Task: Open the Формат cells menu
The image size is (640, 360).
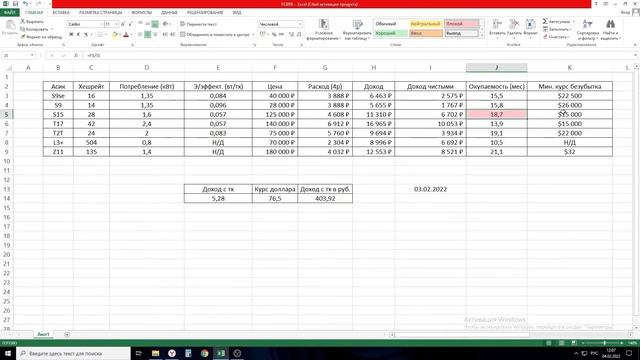Action: (530, 28)
